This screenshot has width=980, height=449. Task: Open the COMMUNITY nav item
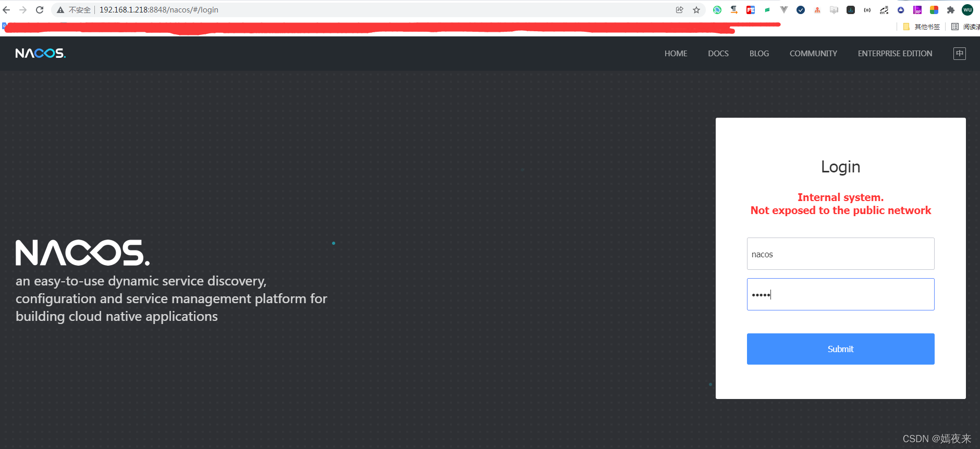coord(813,53)
